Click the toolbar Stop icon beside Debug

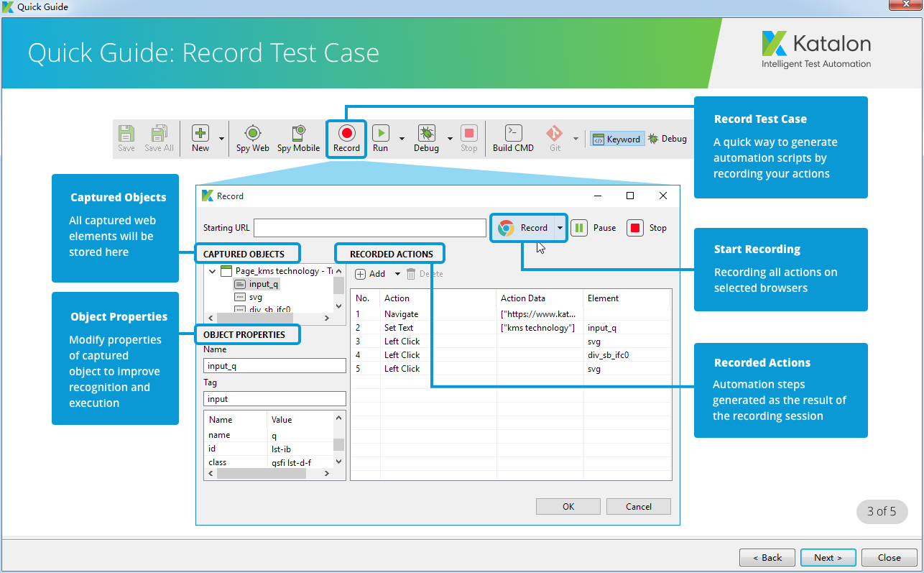click(x=469, y=134)
